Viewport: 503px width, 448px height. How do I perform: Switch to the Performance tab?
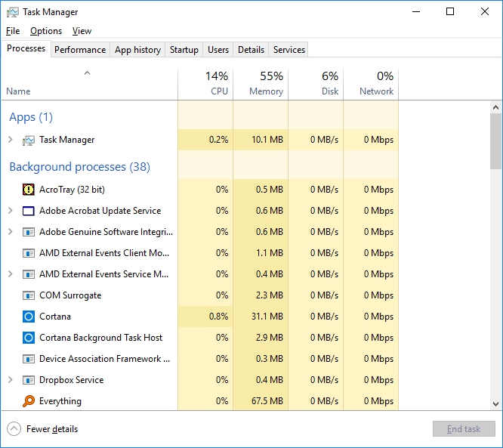(80, 50)
